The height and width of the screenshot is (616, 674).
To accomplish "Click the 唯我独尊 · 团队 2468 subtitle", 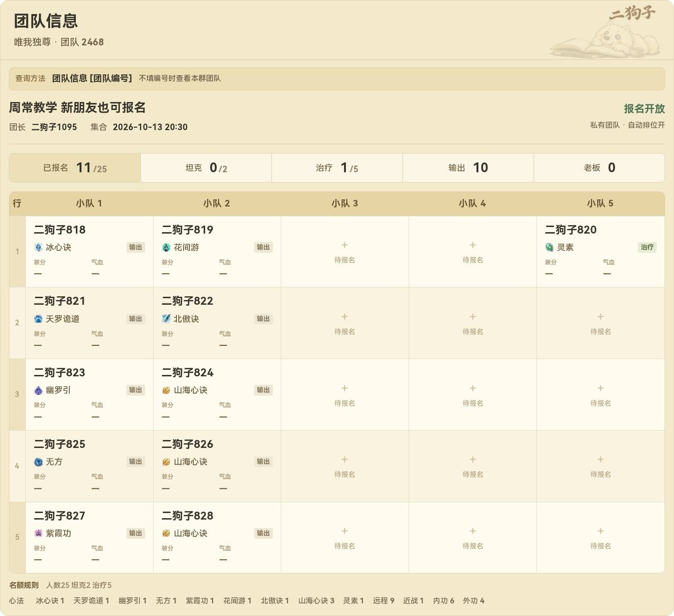I will click(59, 42).
